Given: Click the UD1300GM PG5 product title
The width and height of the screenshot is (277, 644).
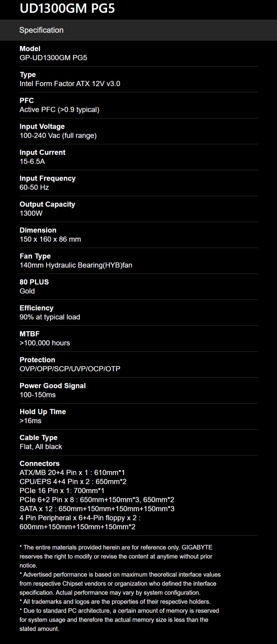Looking at the screenshot, I should click(x=67, y=8).
